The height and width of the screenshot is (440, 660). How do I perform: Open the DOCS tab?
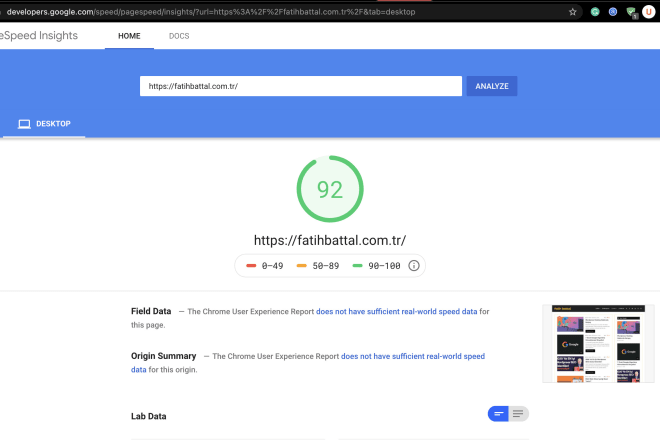(179, 36)
